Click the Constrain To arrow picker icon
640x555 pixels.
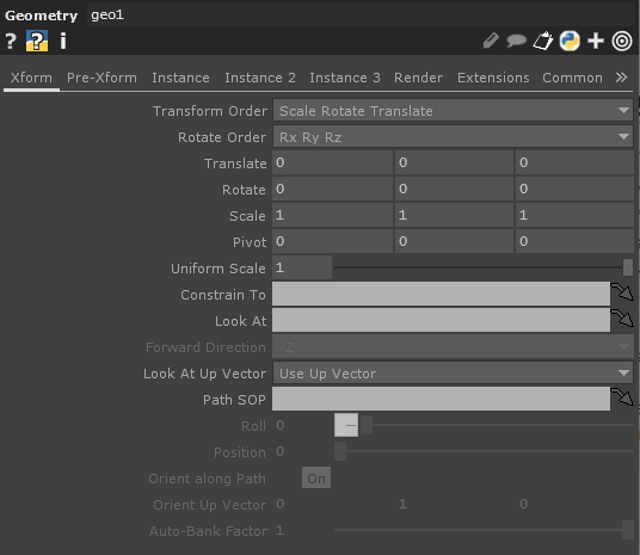point(622,292)
